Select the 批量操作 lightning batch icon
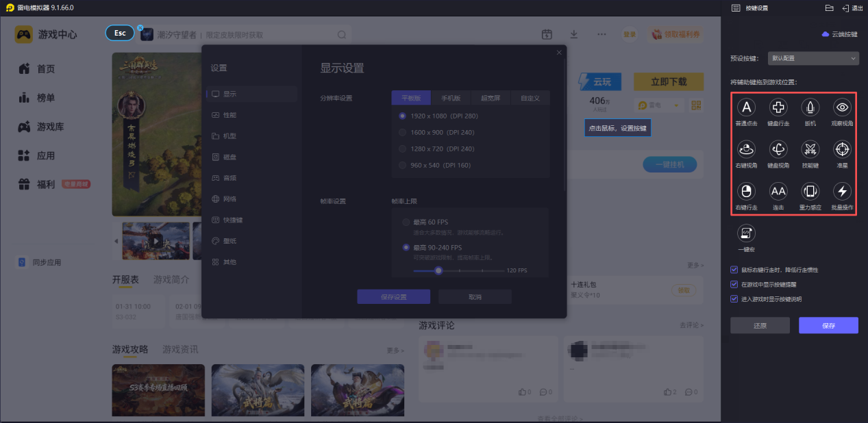Screen dimensions: 868x423 point(843,191)
